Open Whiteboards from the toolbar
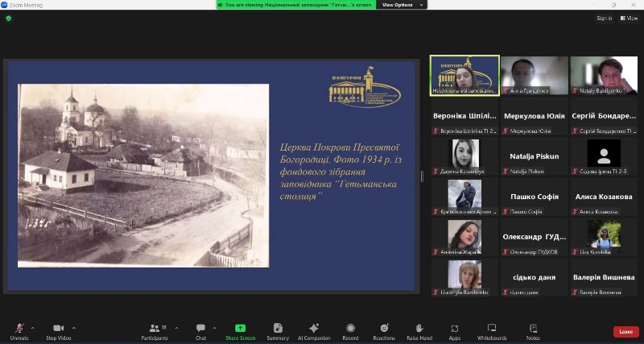Viewport: 644px width, 344px height. (491, 331)
